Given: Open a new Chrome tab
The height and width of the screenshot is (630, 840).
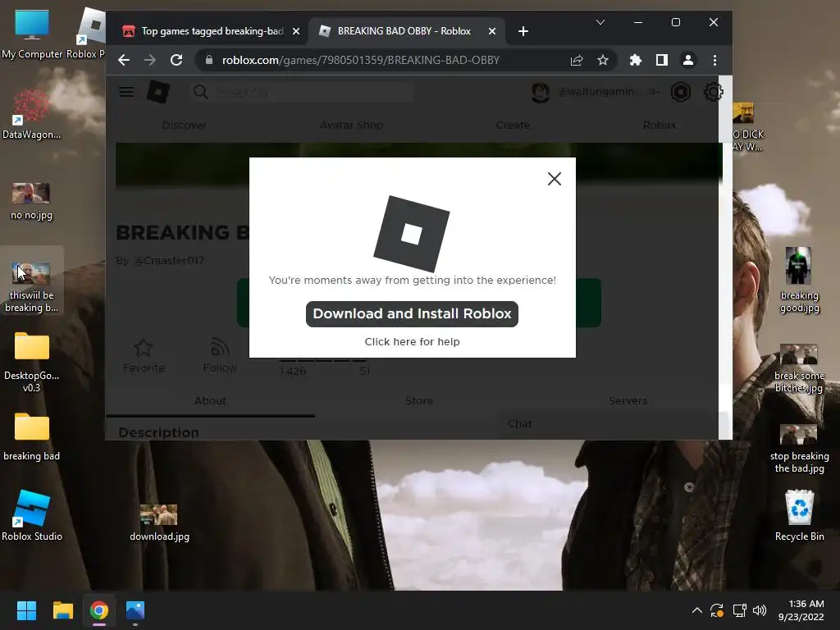Looking at the screenshot, I should tap(523, 31).
